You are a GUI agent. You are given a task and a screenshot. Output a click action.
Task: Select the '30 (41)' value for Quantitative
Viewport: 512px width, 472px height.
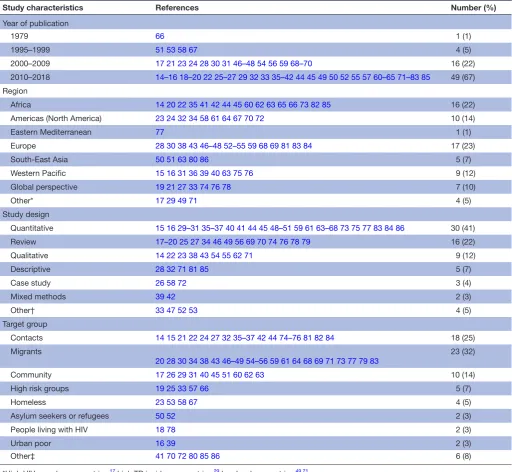(x=463, y=228)
